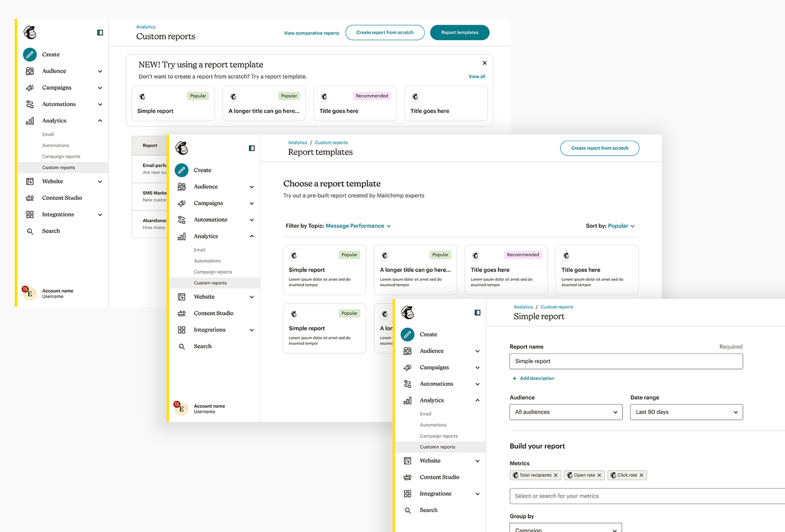Toggle sidebar panel icon on Simple report screen
785x532 pixels.
tap(477, 313)
